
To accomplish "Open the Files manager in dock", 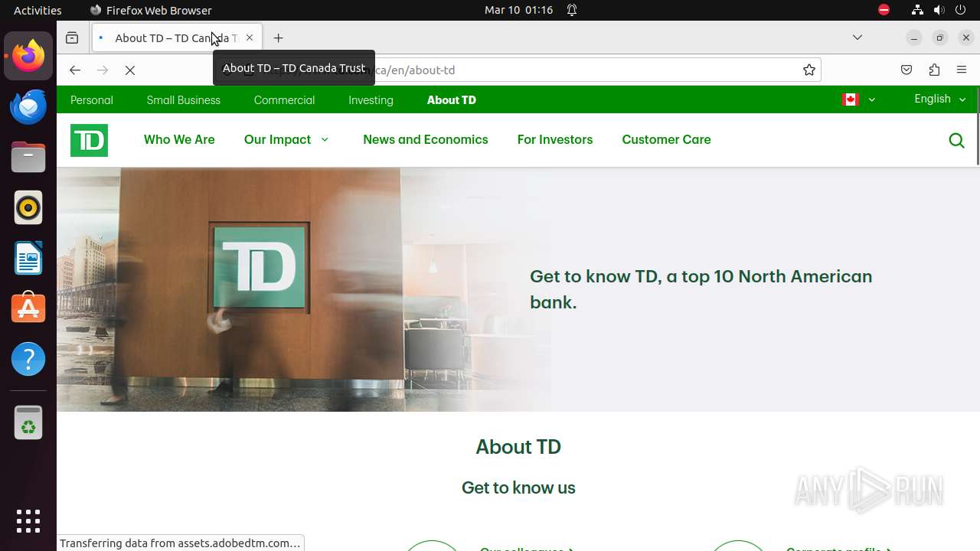I will pyautogui.click(x=28, y=157).
